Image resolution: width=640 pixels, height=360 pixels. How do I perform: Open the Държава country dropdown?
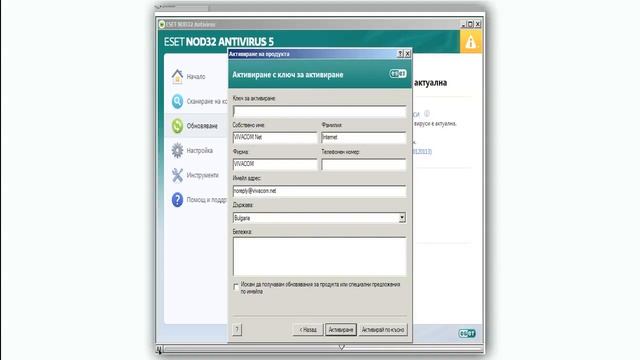402,218
